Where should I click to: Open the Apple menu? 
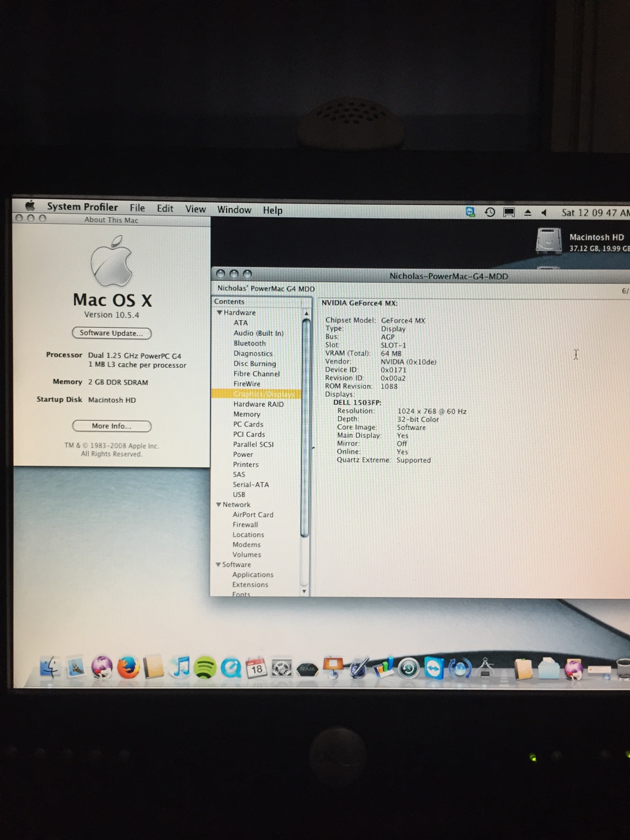(x=30, y=206)
